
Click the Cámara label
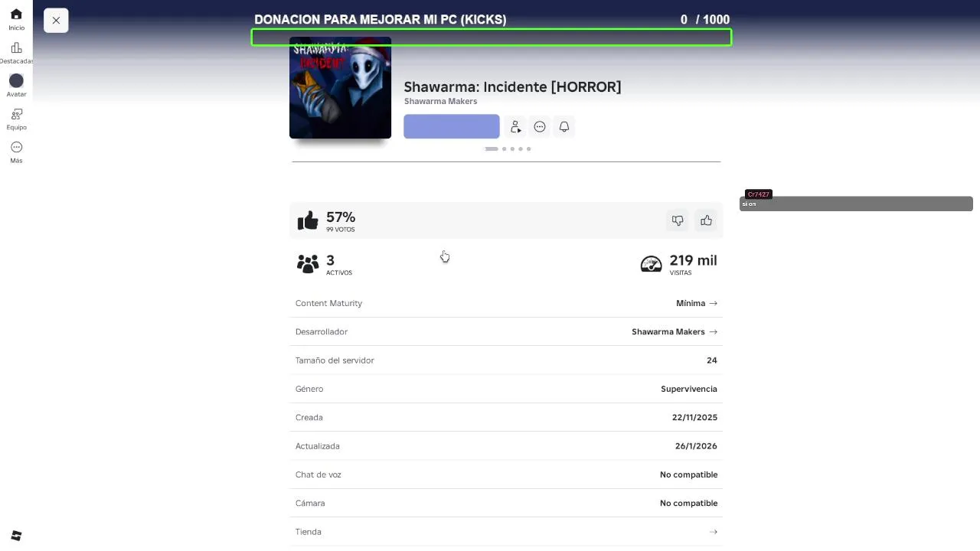point(310,503)
